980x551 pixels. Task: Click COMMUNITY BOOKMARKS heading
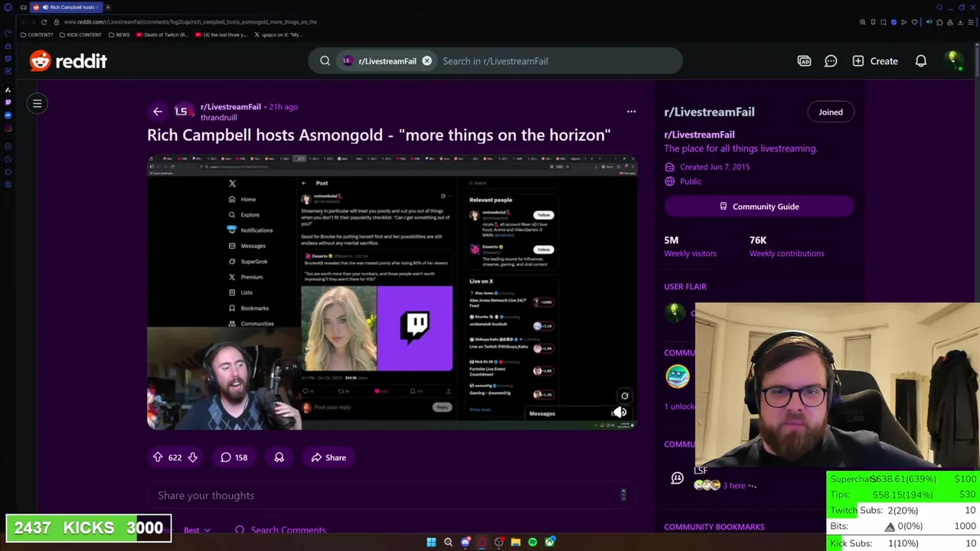coord(714,527)
